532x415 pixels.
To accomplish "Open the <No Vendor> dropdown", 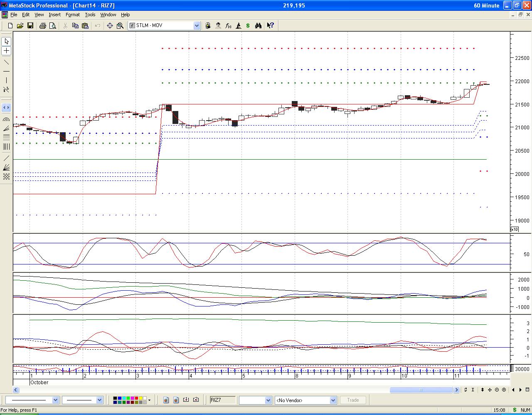I will coord(332,400).
